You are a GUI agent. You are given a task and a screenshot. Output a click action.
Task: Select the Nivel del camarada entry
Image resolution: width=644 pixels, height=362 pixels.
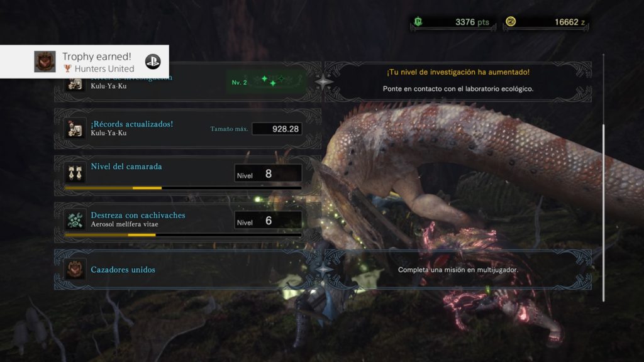(x=187, y=175)
